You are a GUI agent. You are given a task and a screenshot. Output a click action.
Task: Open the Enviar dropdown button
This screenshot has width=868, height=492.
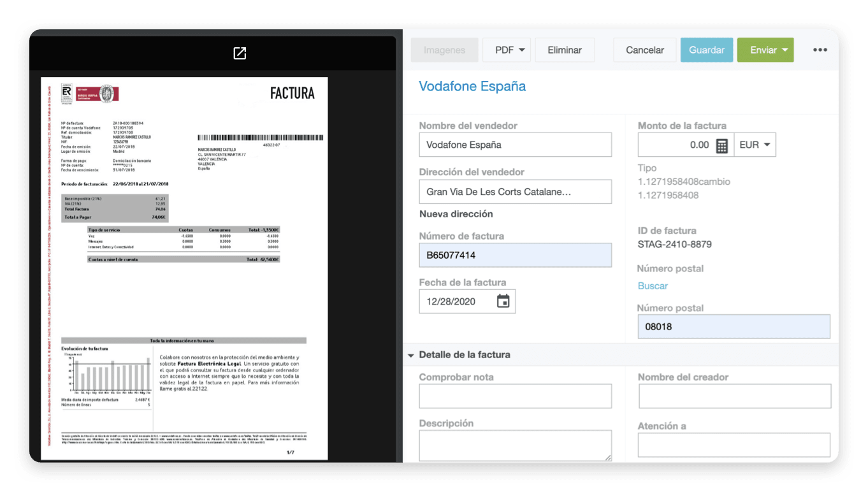tap(765, 50)
